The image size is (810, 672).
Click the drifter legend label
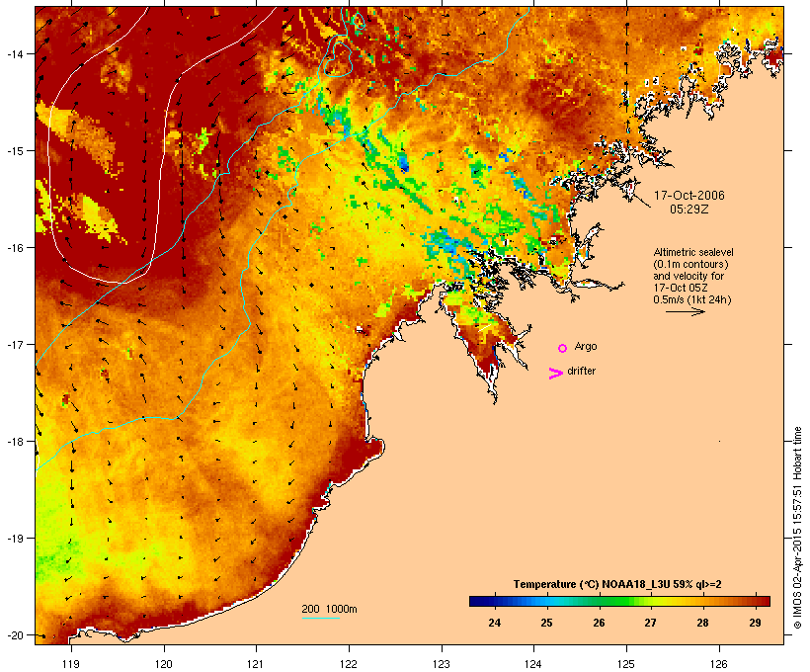pyautogui.click(x=581, y=371)
